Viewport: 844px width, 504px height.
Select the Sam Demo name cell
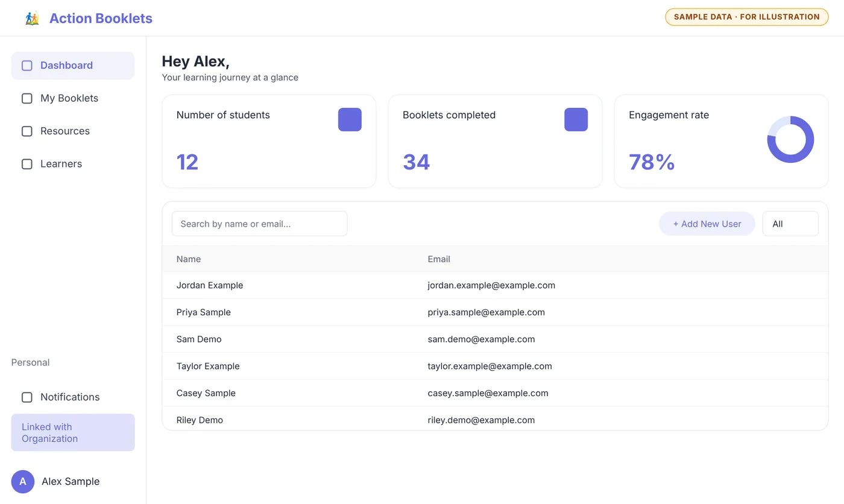point(199,339)
